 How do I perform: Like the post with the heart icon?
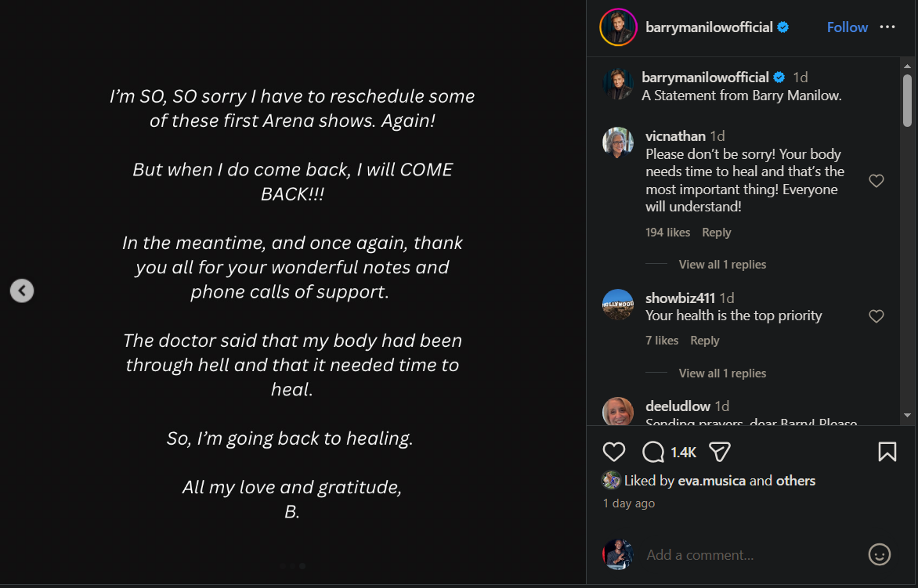click(614, 452)
